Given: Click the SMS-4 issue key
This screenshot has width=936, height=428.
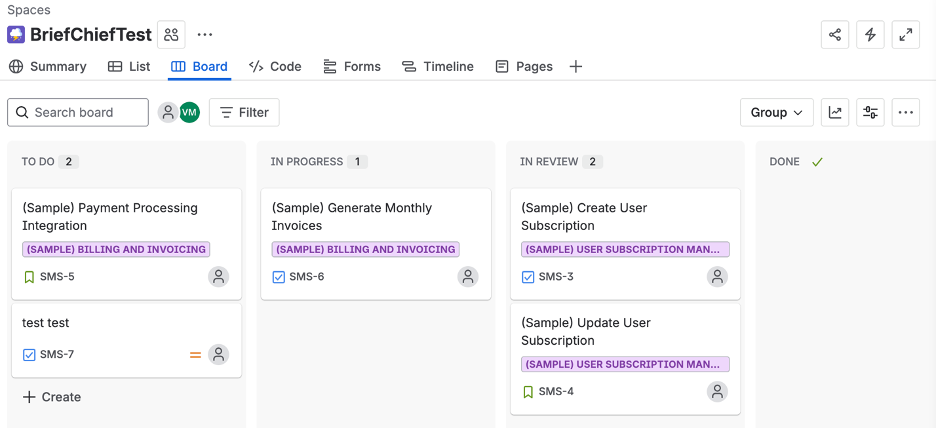Looking at the screenshot, I should click(556, 392).
